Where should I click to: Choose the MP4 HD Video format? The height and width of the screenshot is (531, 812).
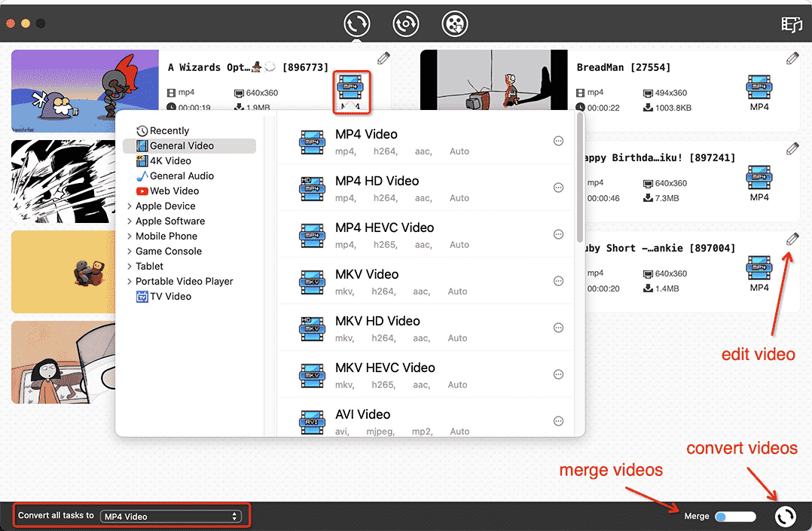pyautogui.click(x=426, y=188)
